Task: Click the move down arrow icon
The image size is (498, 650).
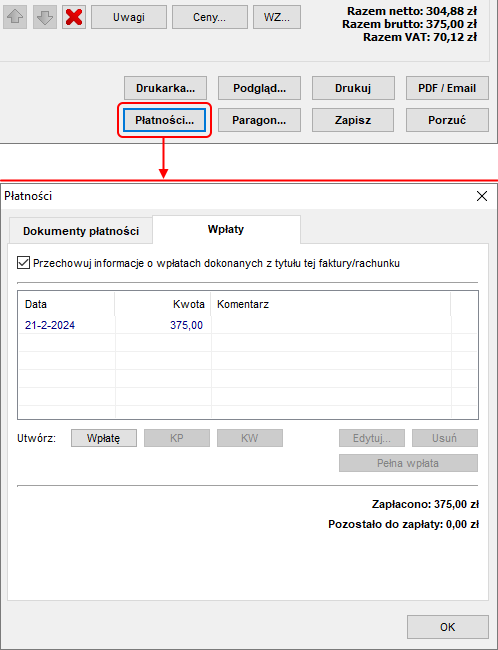Action: pyautogui.click(x=44, y=17)
